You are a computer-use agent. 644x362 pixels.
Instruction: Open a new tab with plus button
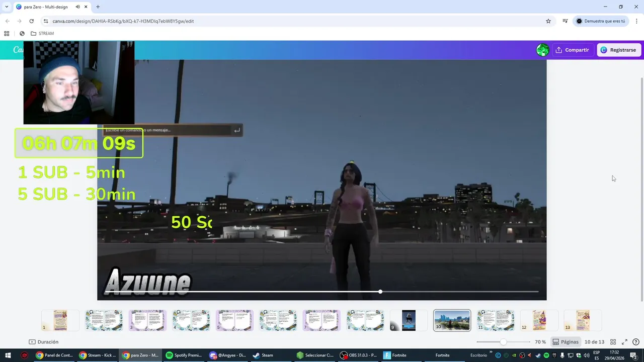click(x=98, y=7)
